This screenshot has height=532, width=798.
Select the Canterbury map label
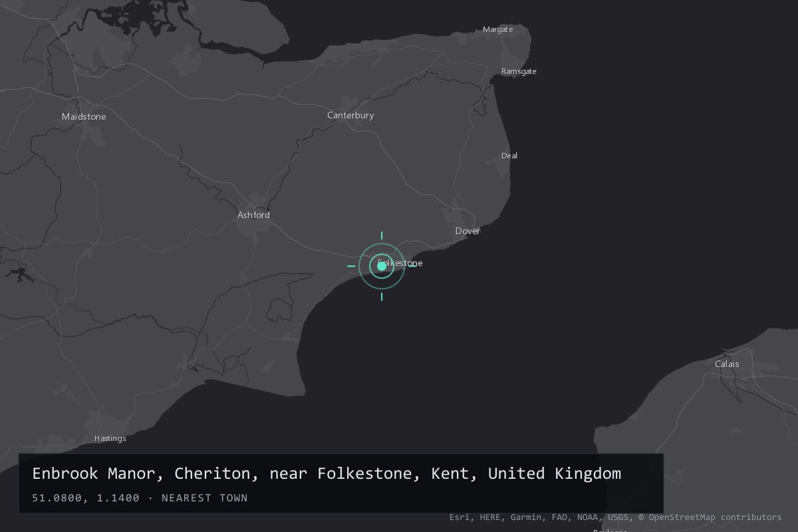pos(350,116)
